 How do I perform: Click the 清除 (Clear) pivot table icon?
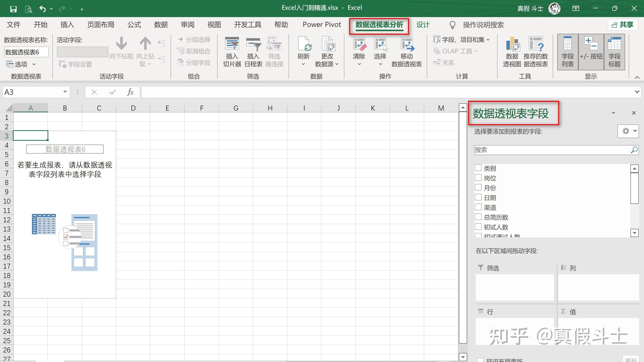point(359,44)
